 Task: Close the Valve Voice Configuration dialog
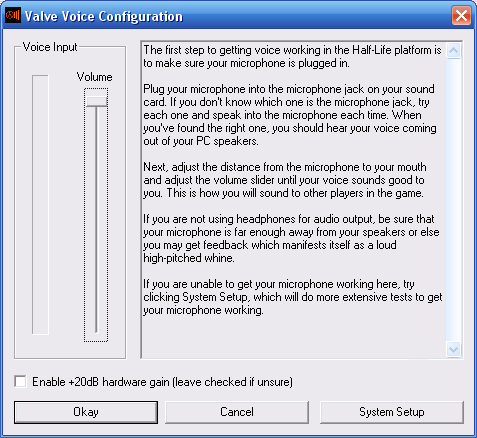[461, 15]
